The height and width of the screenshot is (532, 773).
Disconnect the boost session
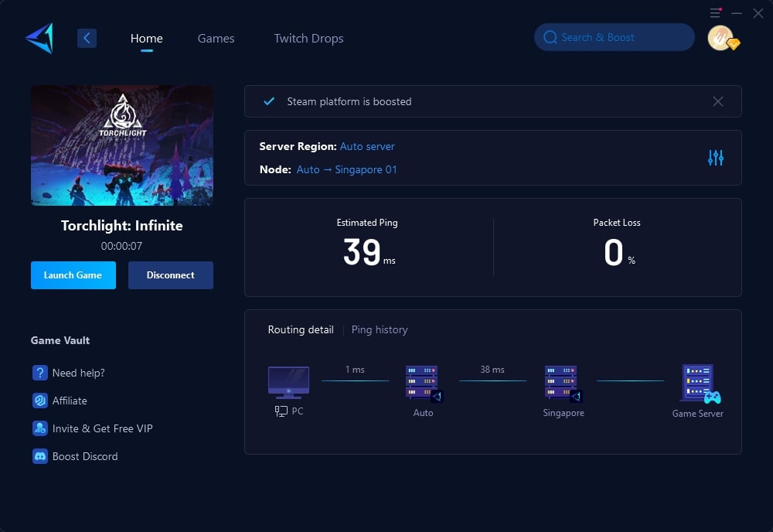(x=171, y=275)
